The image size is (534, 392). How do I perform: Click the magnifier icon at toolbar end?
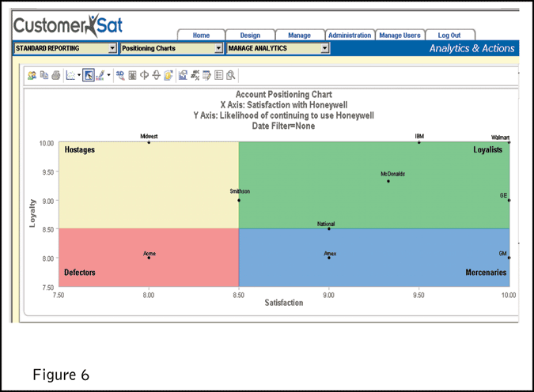(230, 76)
